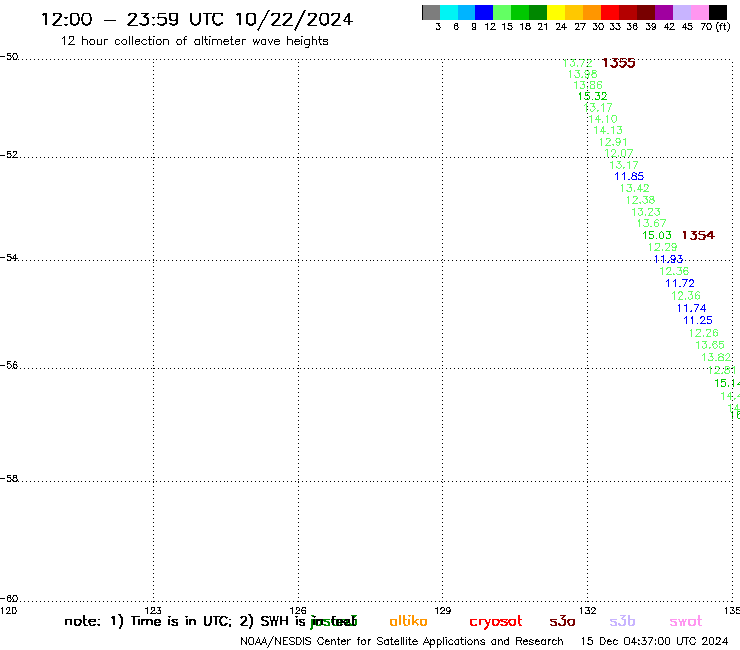
Task: Click the time range title 12:00 – 23:59 UTC 10/22/2024
Action: coord(197,19)
